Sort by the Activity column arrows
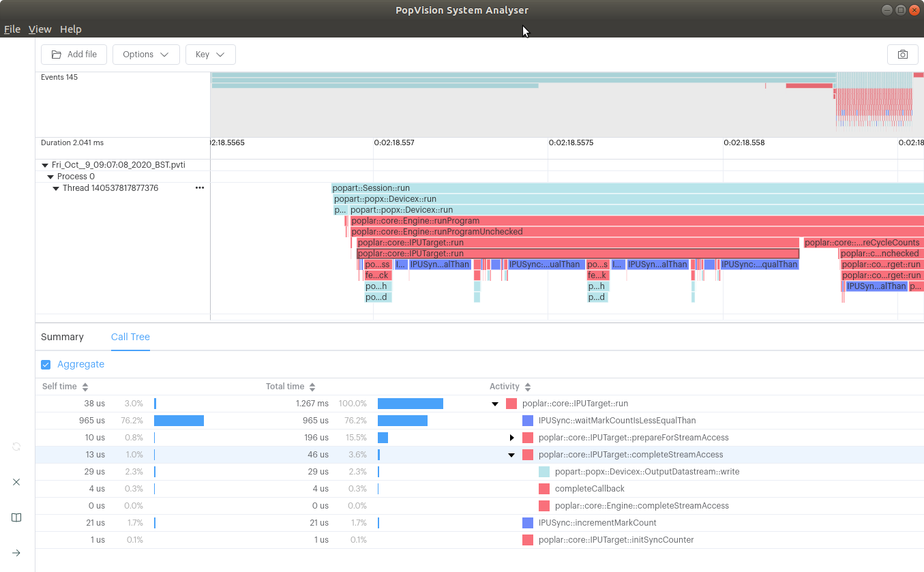924x572 pixels. coord(528,387)
